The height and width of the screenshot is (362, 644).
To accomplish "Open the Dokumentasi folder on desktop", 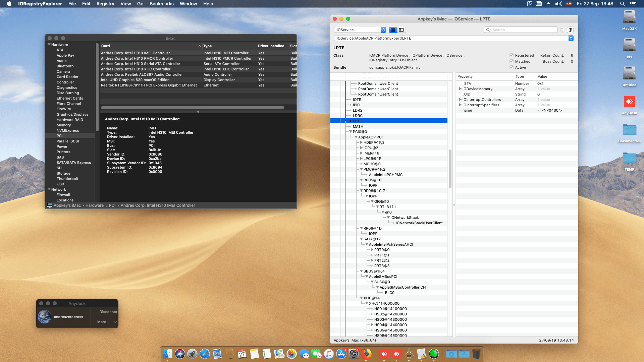I will [x=629, y=130].
